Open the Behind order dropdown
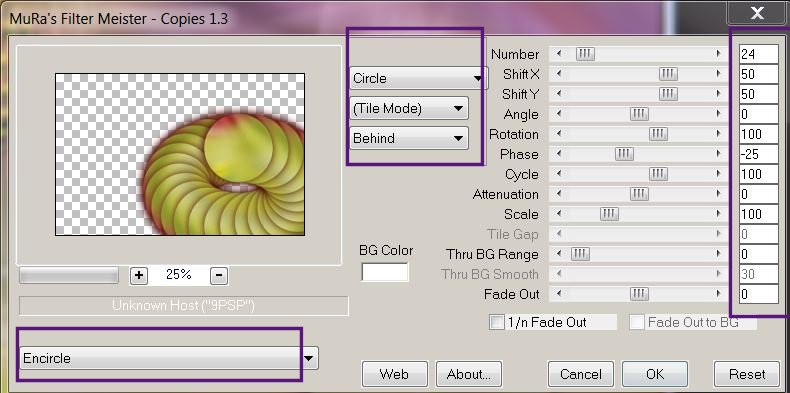Image resolution: width=790 pixels, height=393 pixels. point(409,138)
